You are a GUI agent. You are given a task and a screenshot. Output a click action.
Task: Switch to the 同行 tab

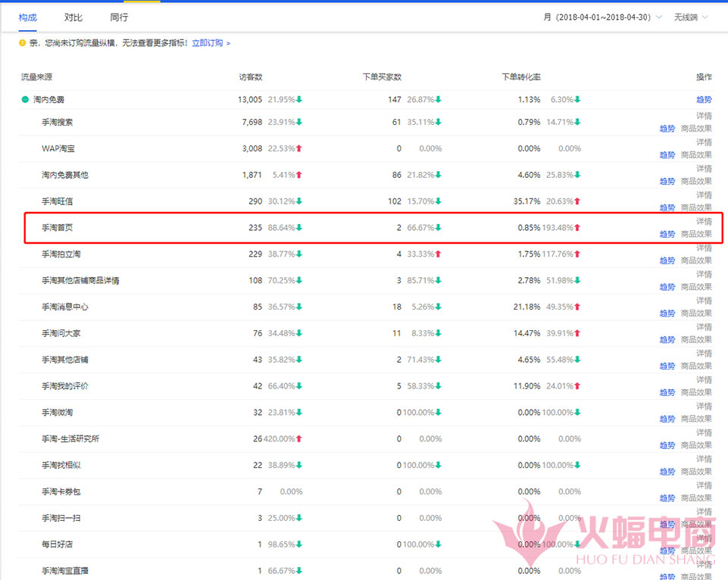tap(119, 17)
